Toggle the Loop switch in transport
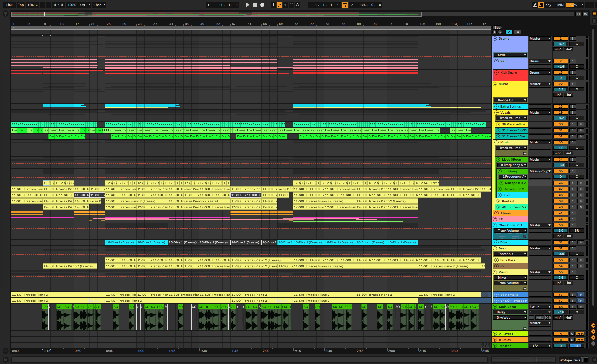The image size is (597, 364). click(x=345, y=5)
